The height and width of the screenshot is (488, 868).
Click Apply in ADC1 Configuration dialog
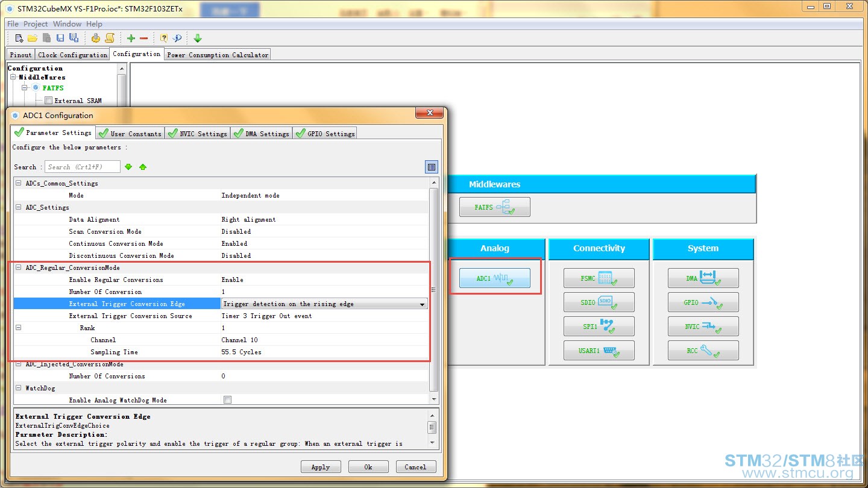point(321,467)
